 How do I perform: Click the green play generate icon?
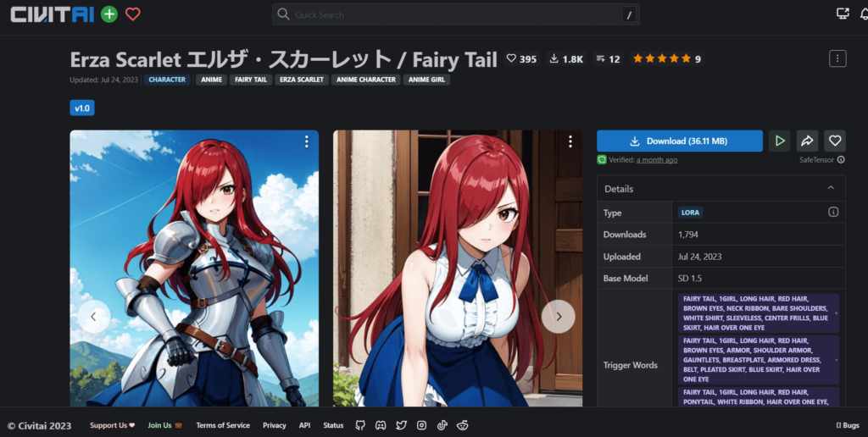(779, 141)
